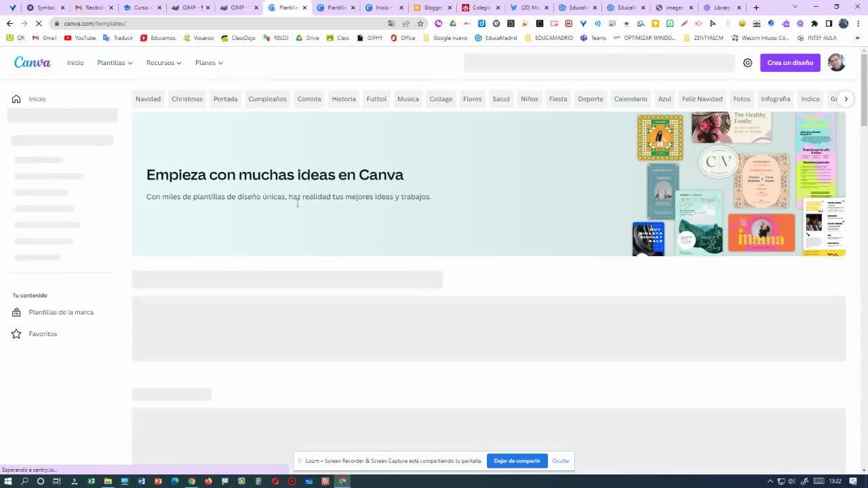Open Word from the taskbar

click(x=141, y=481)
